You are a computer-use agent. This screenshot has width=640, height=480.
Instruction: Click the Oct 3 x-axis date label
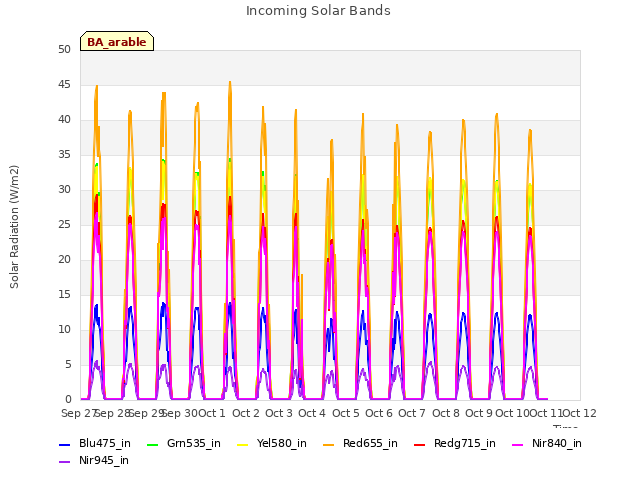tap(279, 413)
